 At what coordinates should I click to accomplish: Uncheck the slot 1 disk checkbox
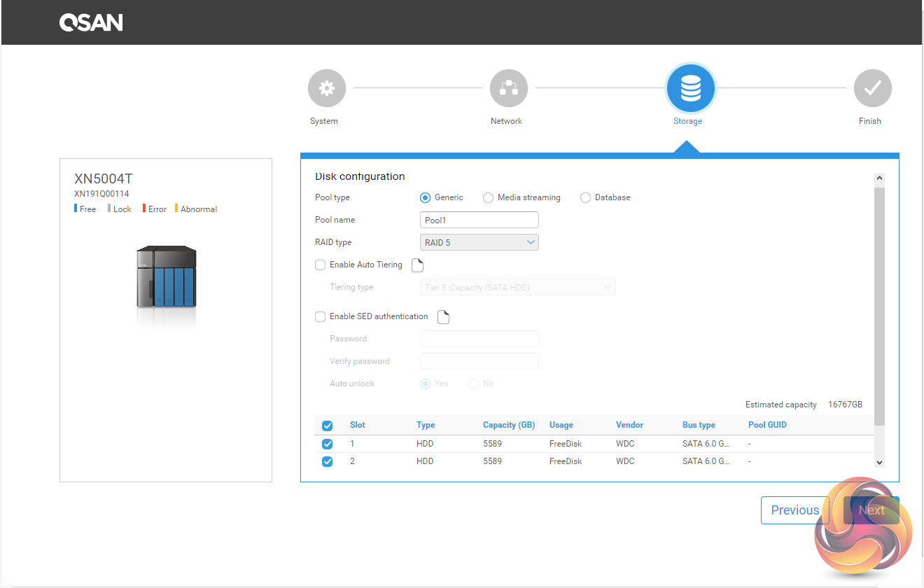click(x=327, y=444)
